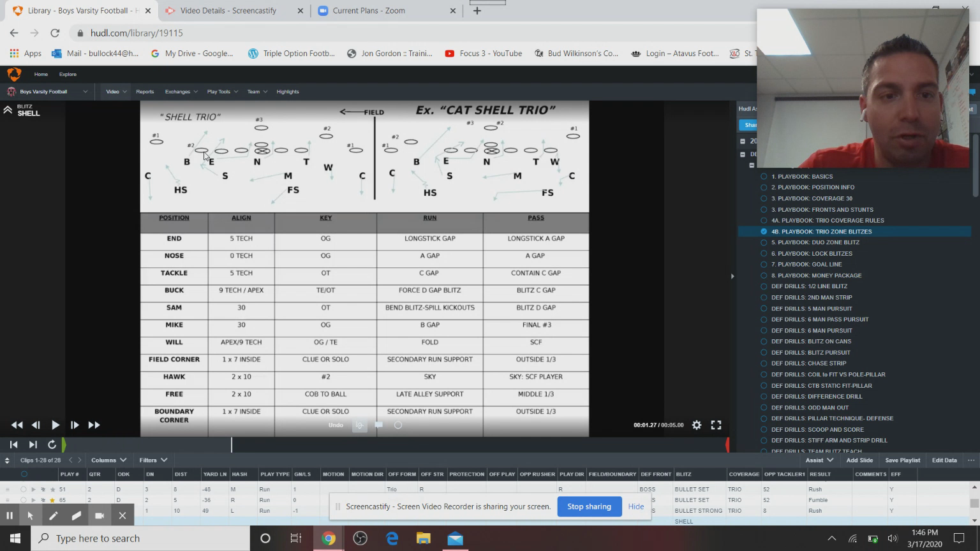Click the blue Stop sharing button
Screen dimensions: 980x551
[x=590, y=506]
